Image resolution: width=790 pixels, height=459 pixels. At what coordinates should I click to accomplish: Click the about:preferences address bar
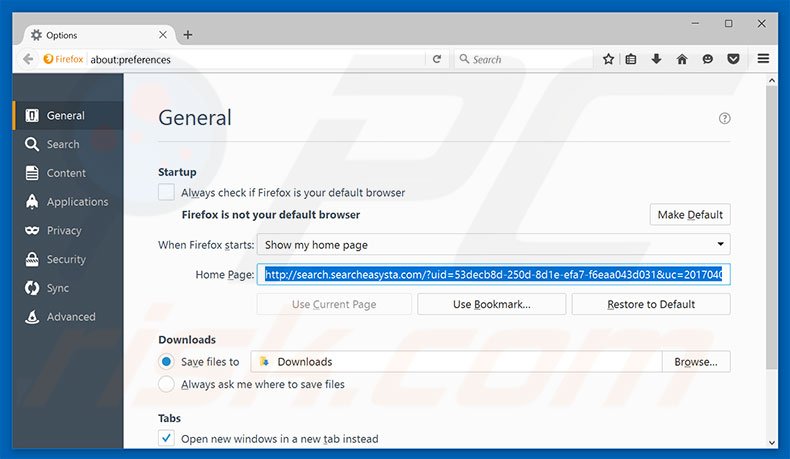pyautogui.click(x=257, y=59)
